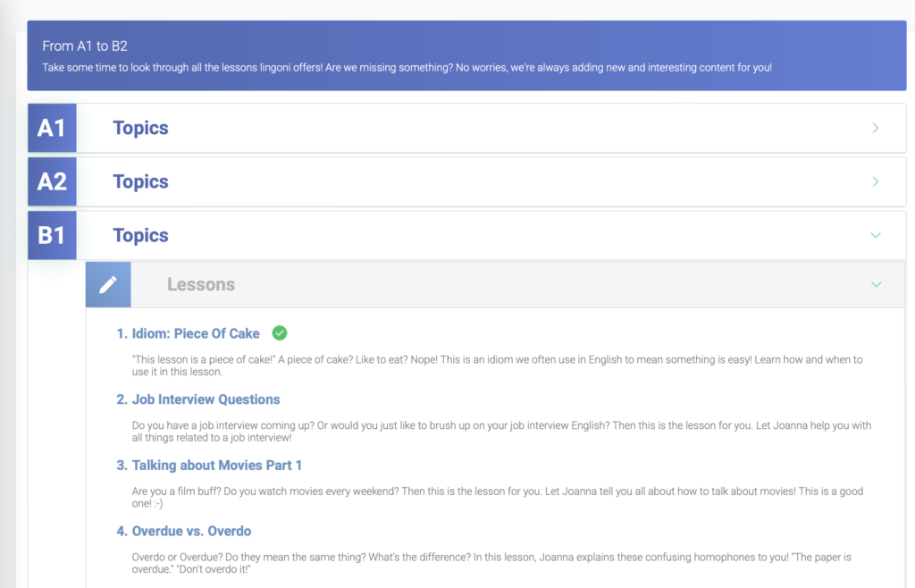Click the Lessons header label
Image resolution: width=915 pixels, height=588 pixels.
tap(201, 284)
